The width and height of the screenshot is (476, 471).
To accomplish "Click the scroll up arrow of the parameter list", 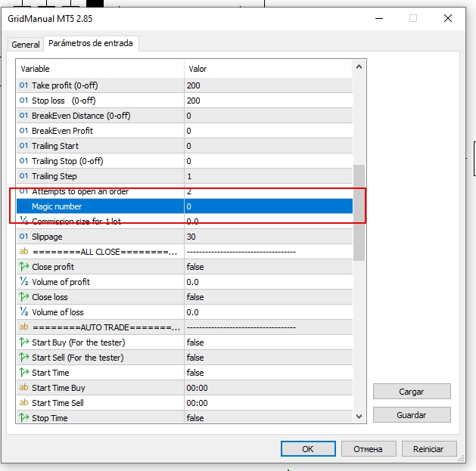I will [x=359, y=67].
